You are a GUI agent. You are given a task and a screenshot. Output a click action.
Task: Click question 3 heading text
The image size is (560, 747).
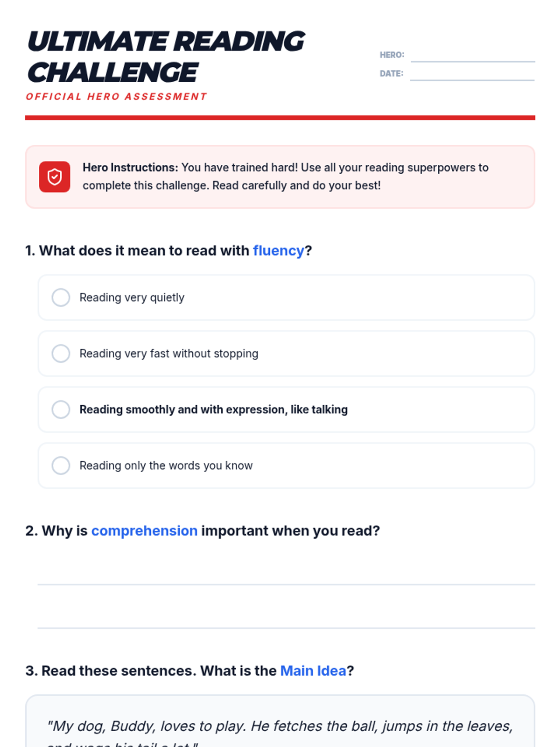189,671
